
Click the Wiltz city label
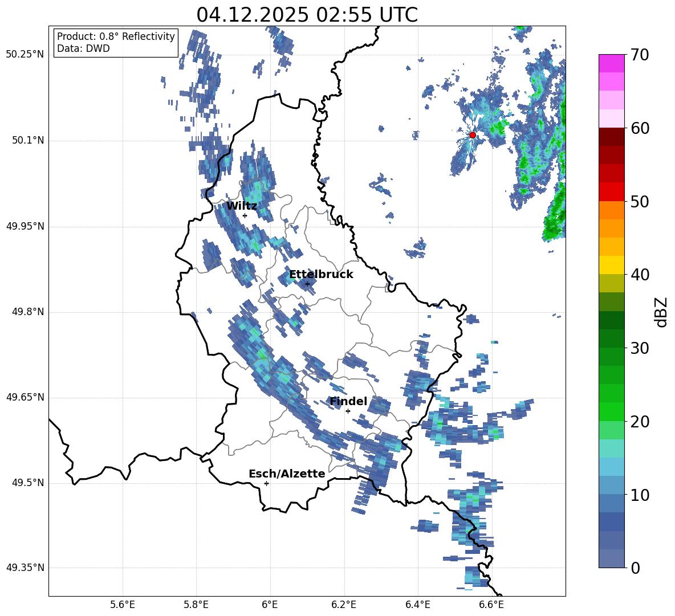point(242,206)
